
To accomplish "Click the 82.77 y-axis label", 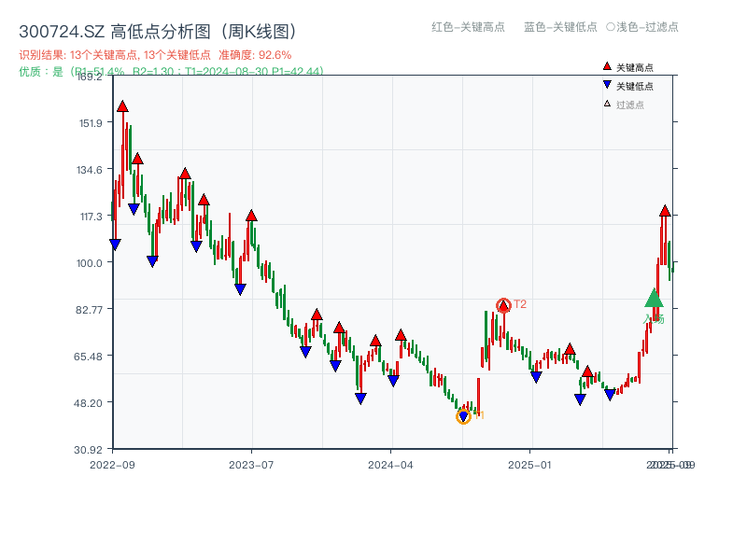I will pyautogui.click(x=89, y=310).
